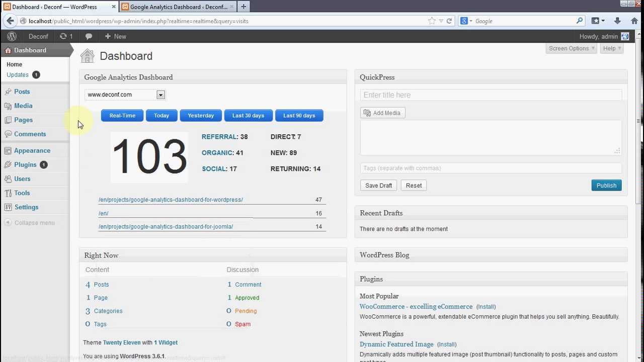Open the google-analytics-dashboard-for-joomla page link
Screen dimensions: 644x362
[166, 226]
